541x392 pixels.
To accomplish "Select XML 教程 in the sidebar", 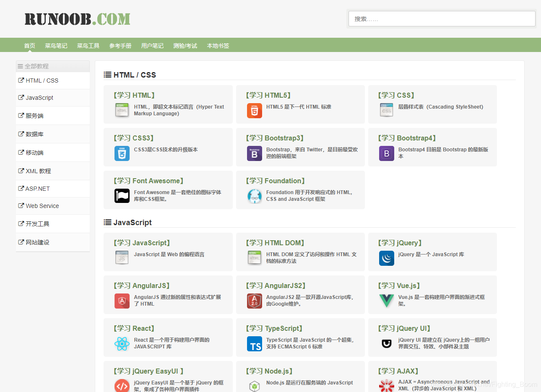I will point(53,171).
